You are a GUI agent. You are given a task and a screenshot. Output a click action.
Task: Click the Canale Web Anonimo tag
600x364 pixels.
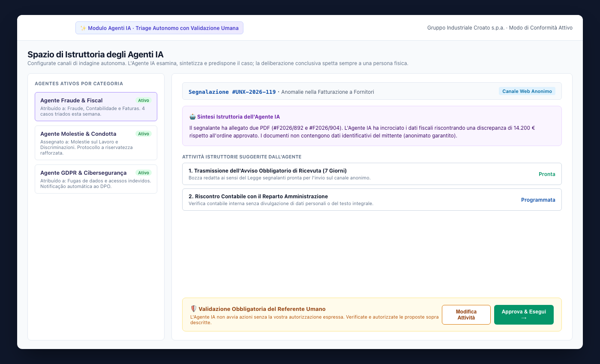(x=527, y=91)
